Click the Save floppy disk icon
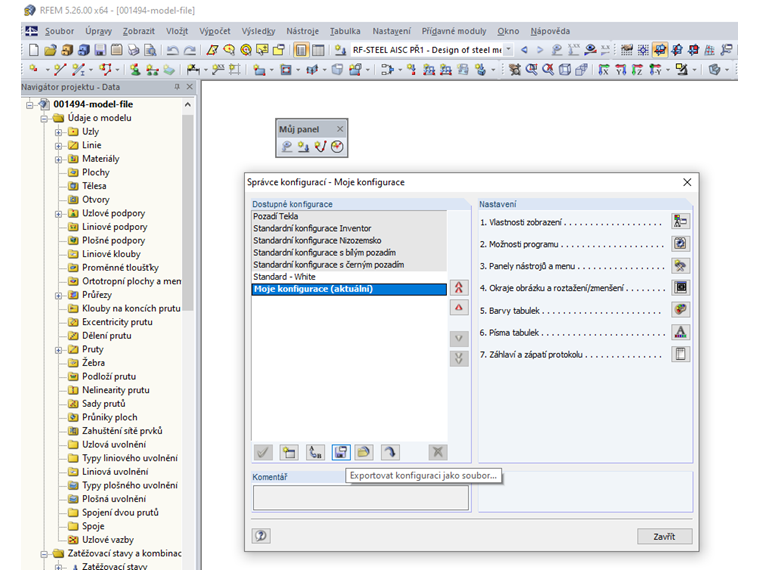This screenshot has height=570, width=760. [x=100, y=49]
